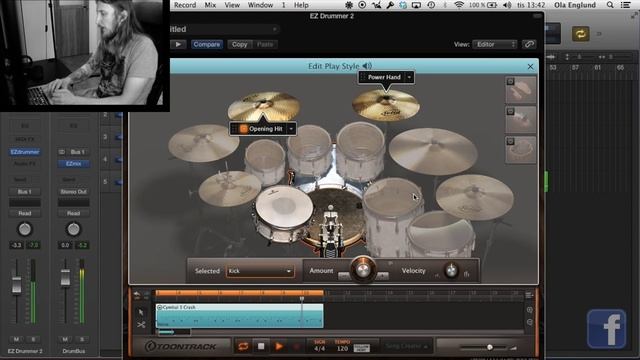Click the Paste button
Screen dimensions: 640x360
265,44
